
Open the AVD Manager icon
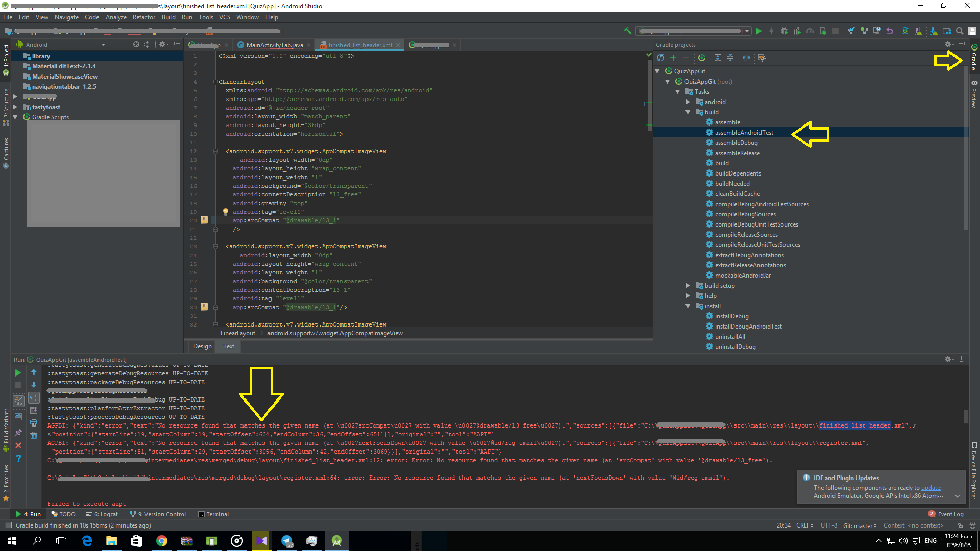pos(918,31)
